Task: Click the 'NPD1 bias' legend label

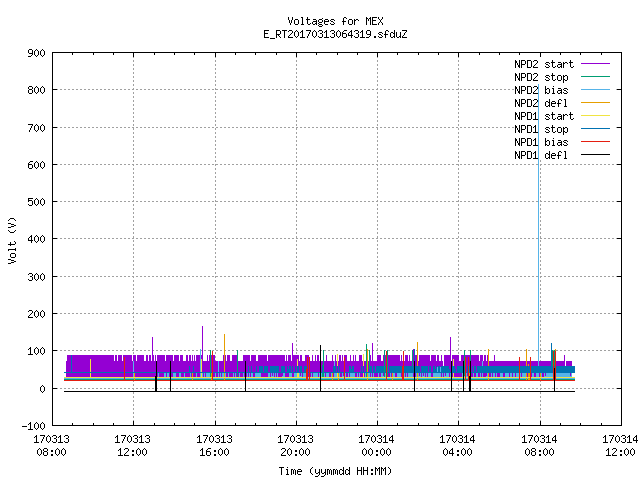Action: point(541,142)
